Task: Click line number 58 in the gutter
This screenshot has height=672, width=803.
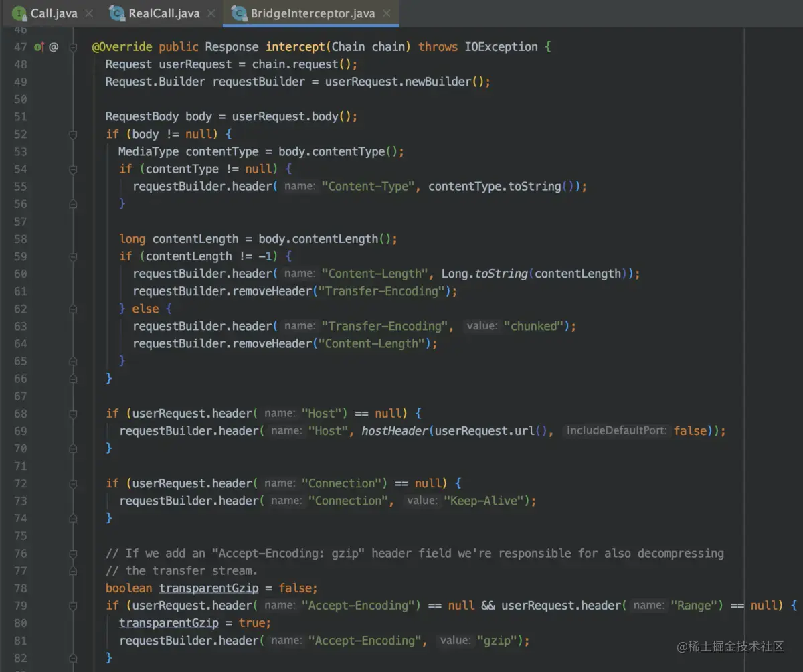Action: coord(20,239)
